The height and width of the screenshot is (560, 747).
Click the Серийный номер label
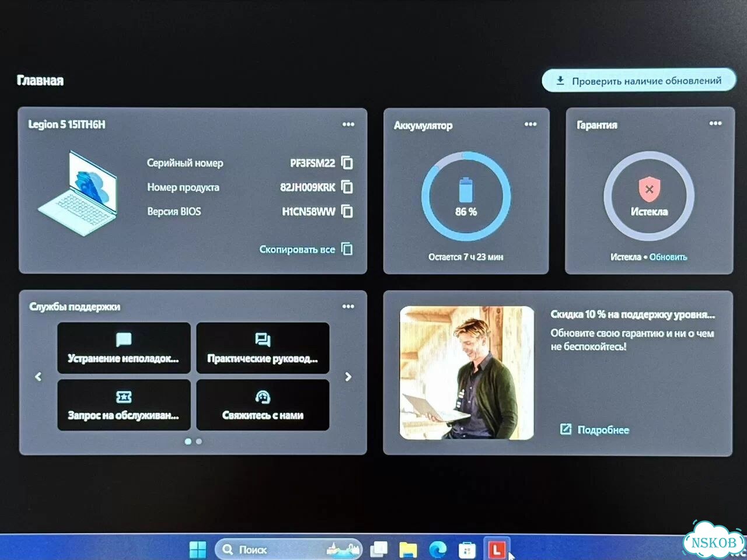click(185, 163)
